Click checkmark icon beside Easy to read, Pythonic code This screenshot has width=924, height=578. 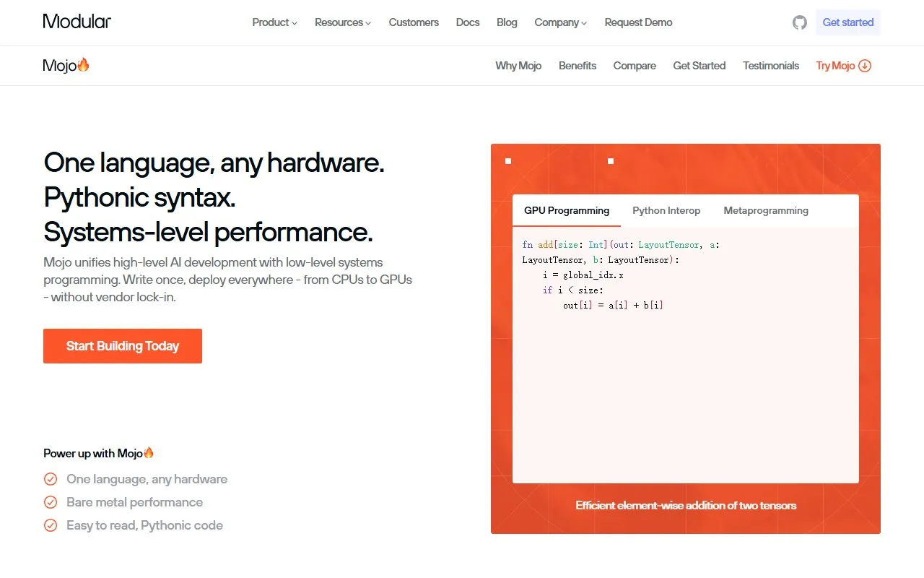51,525
